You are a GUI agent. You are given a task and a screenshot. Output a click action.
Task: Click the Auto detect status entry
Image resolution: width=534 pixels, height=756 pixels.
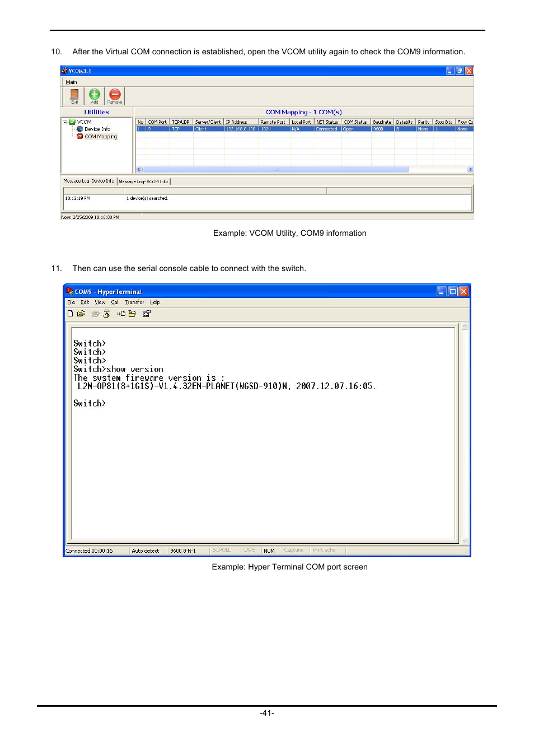146,550
